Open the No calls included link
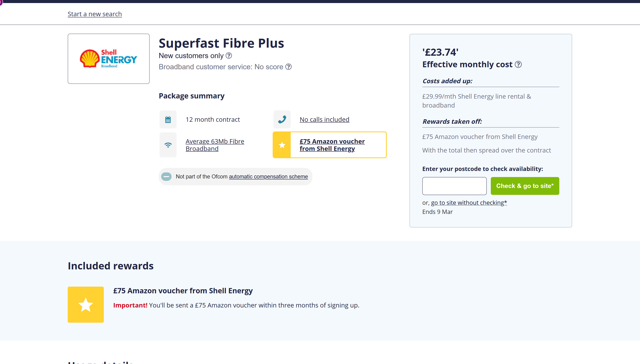 325,120
